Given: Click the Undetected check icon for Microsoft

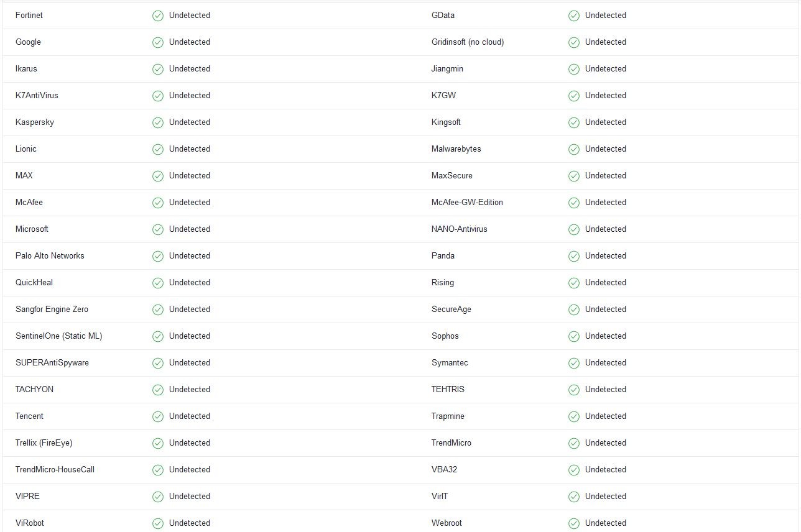Looking at the screenshot, I should coord(158,229).
